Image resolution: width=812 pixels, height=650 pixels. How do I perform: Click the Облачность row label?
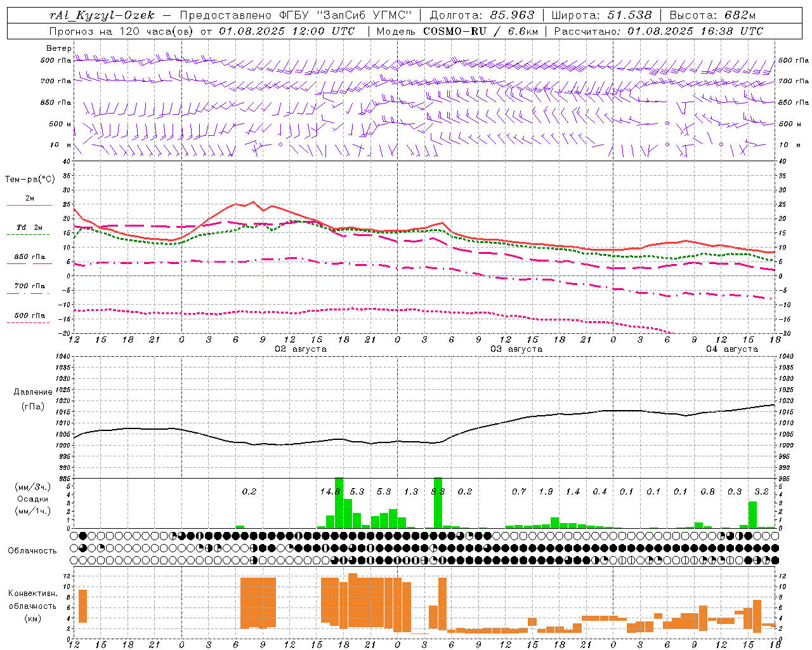click(x=32, y=551)
